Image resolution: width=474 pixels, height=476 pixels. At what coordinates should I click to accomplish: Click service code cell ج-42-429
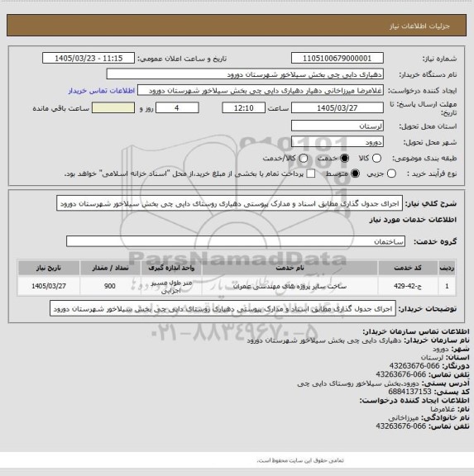tap(408, 286)
